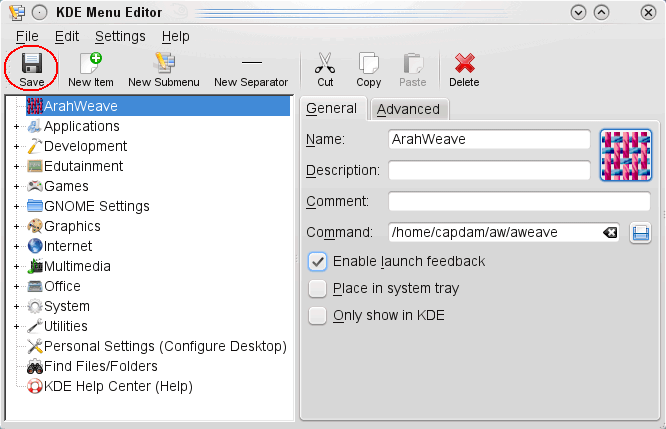Click the Comment input field
The image size is (666, 429).
[x=519, y=201]
